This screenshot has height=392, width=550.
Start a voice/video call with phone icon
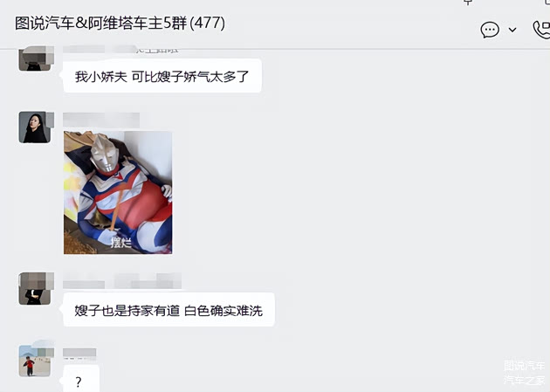click(541, 30)
